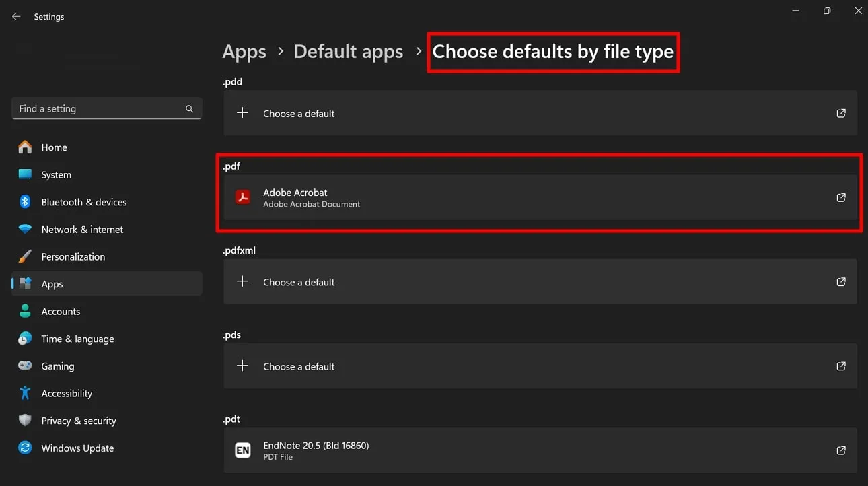Click the Personalization paintbrush icon

(24, 256)
